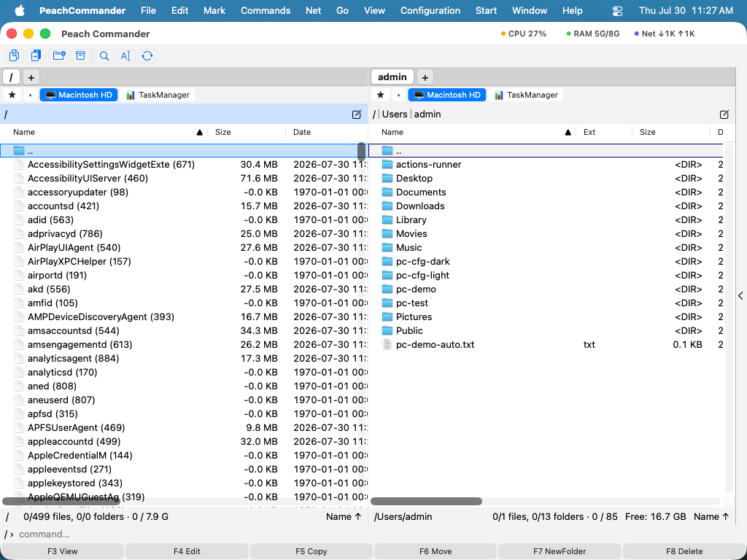Switch to the 'admin' tab in right panel
Image resolution: width=747 pixels, height=560 pixels.
(x=392, y=77)
